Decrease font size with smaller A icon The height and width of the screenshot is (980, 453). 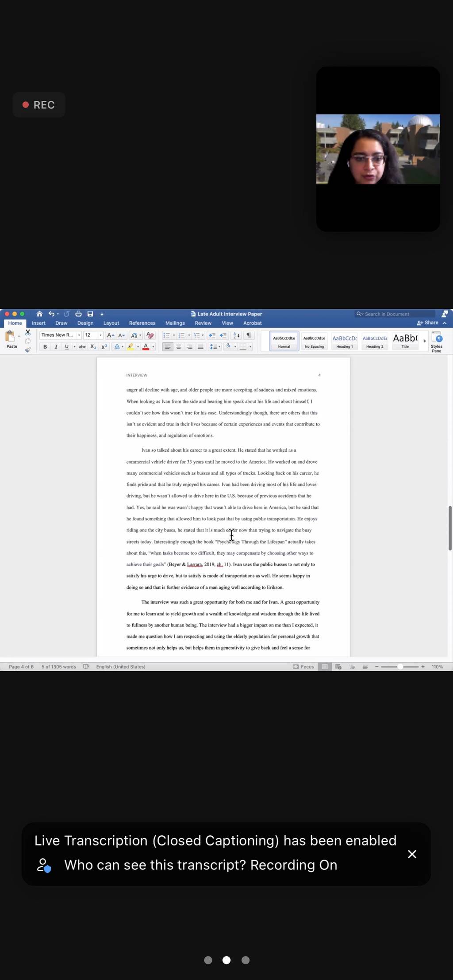coord(122,335)
